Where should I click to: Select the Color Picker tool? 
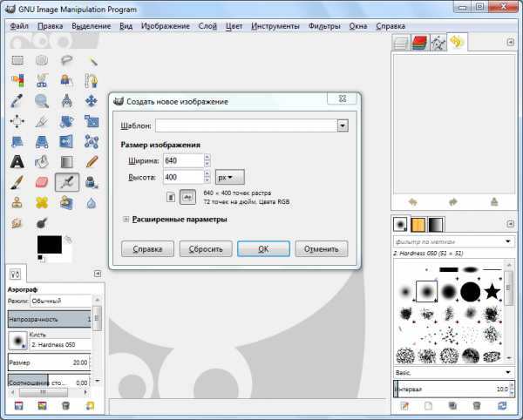17,101
